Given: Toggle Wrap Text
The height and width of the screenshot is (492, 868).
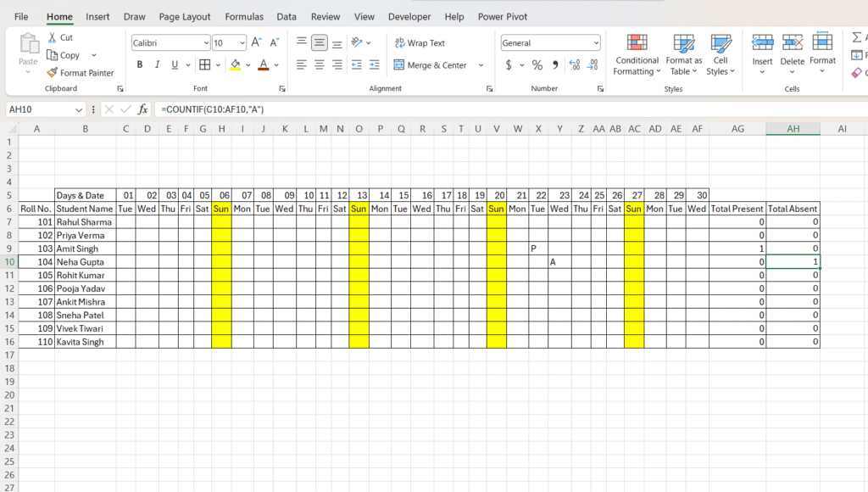Looking at the screenshot, I should (420, 42).
